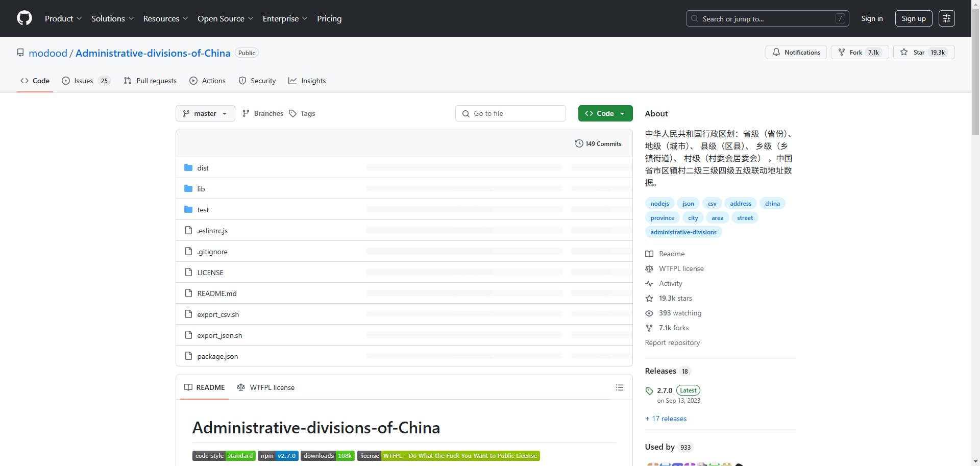Viewport: 980px width, 466px height.
Task: Open the modood owner link
Action: [x=48, y=53]
